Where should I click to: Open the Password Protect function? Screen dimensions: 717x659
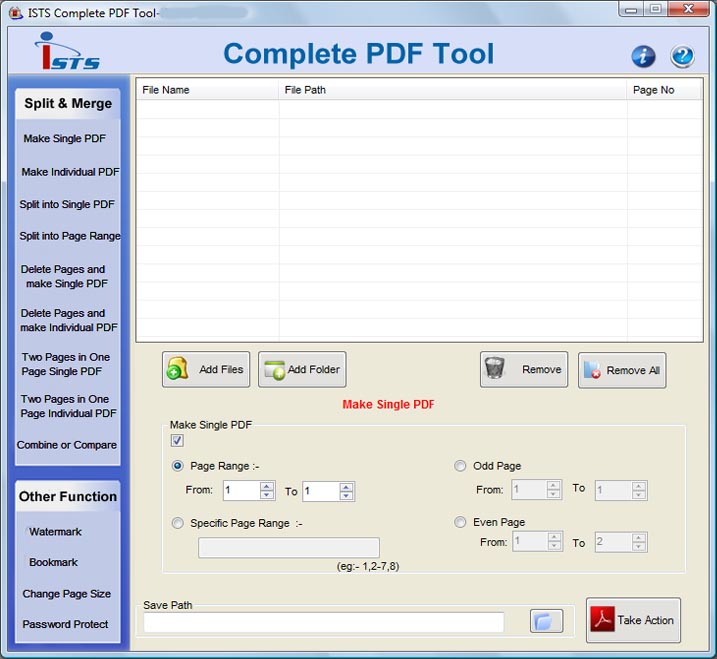tap(65, 624)
